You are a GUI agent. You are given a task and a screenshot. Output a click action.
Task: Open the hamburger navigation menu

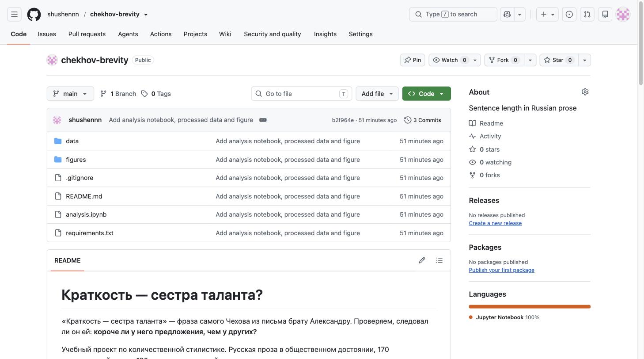[14, 14]
